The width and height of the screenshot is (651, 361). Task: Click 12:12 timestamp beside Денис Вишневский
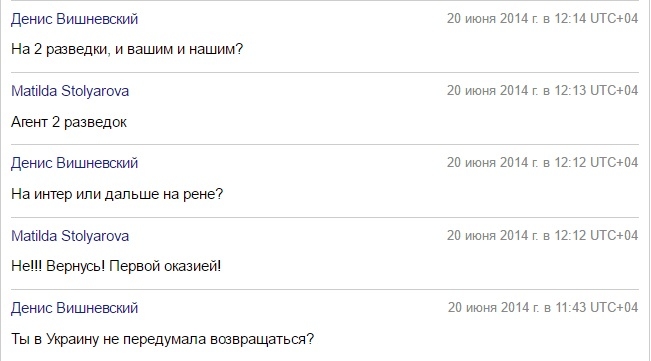tap(542, 163)
